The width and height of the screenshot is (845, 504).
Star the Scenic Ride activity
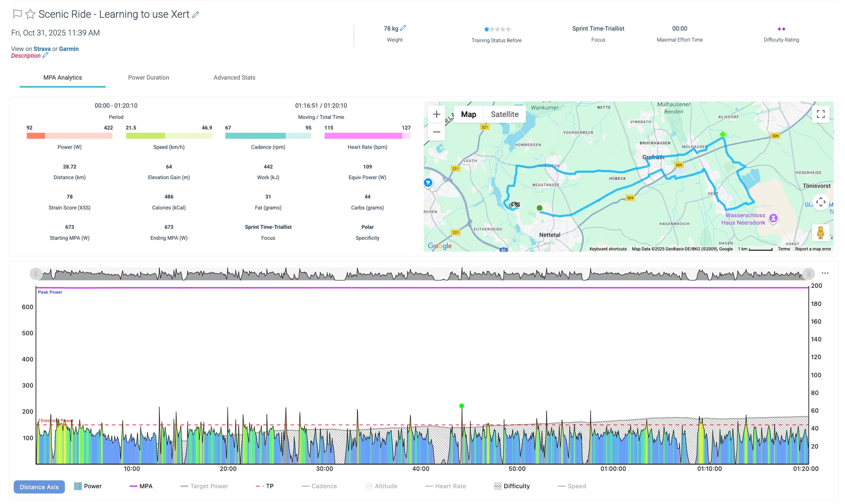point(30,14)
